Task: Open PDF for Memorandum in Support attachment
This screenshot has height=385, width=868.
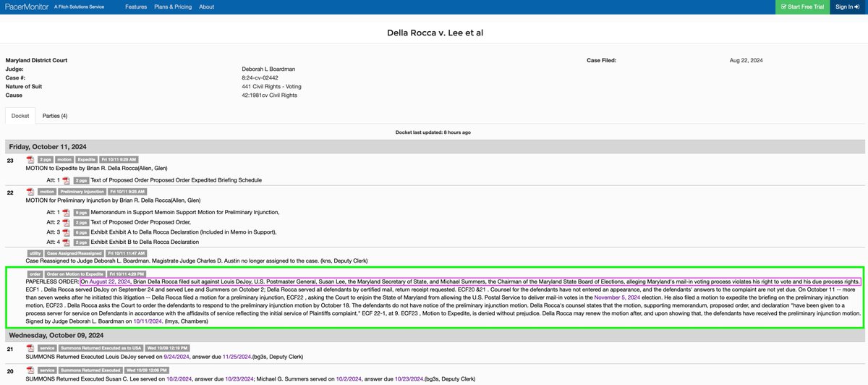Action: pyautogui.click(x=67, y=212)
